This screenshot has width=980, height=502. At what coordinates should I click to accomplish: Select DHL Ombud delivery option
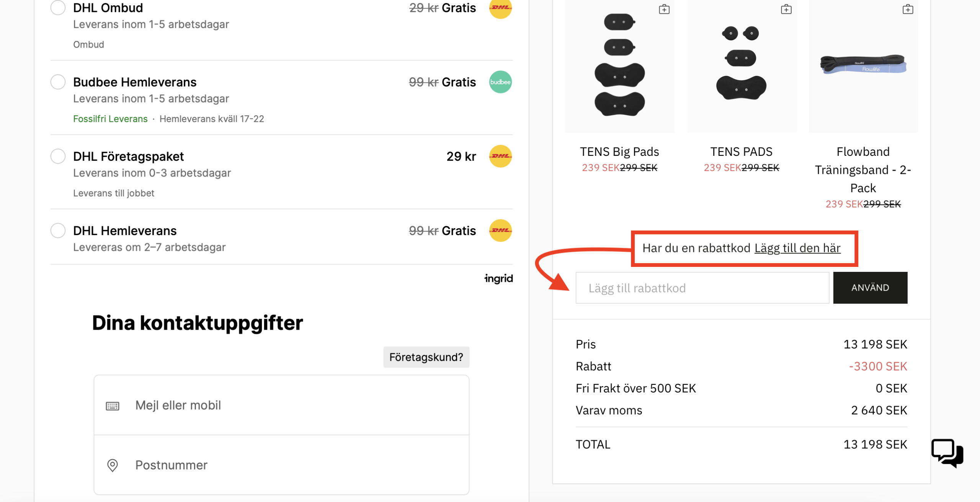[x=58, y=7]
